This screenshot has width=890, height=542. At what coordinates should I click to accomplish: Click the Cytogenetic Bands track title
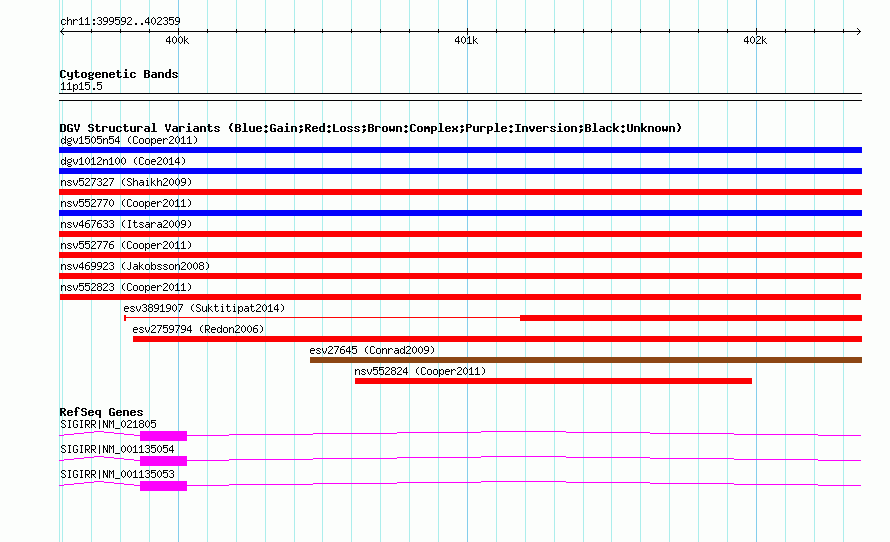[x=119, y=74]
